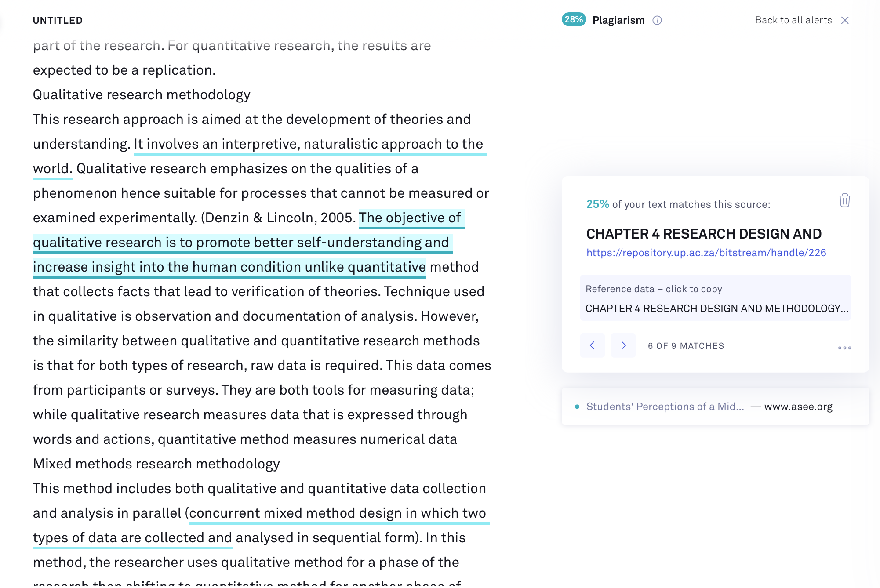Click the '6 OF 9 MATCHES' counter
This screenshot has height=588, width=880.
[x=686, y=346]
